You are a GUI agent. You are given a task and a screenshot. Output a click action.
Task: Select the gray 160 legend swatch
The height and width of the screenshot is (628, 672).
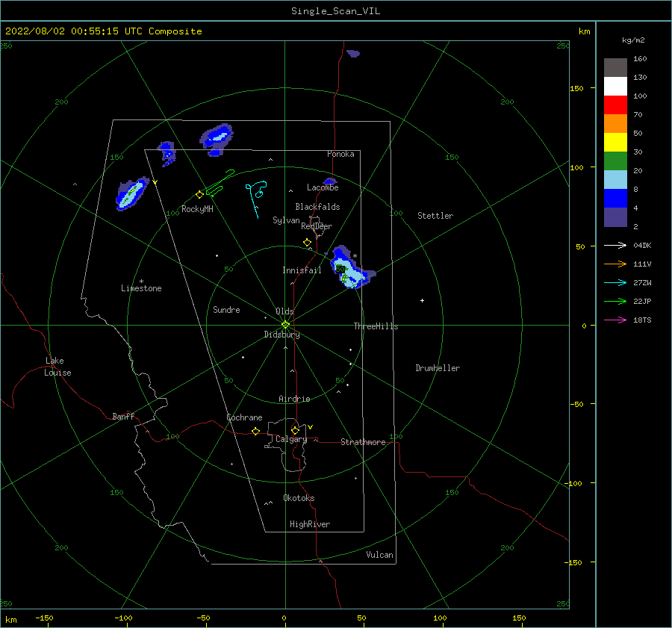click(x=615, y=67)
